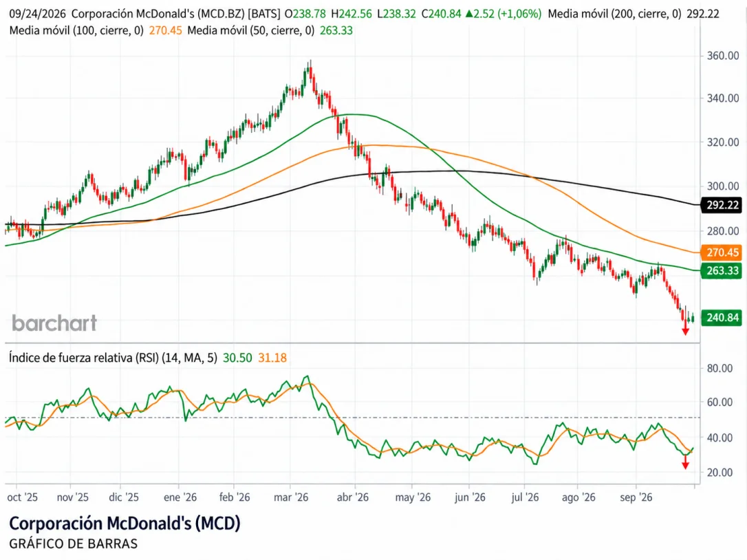Click the subtitle GRÁFICO DE BARRAS
Image resolution: width=747 pixels, height=560 pixels.
[x=74, y=543]
